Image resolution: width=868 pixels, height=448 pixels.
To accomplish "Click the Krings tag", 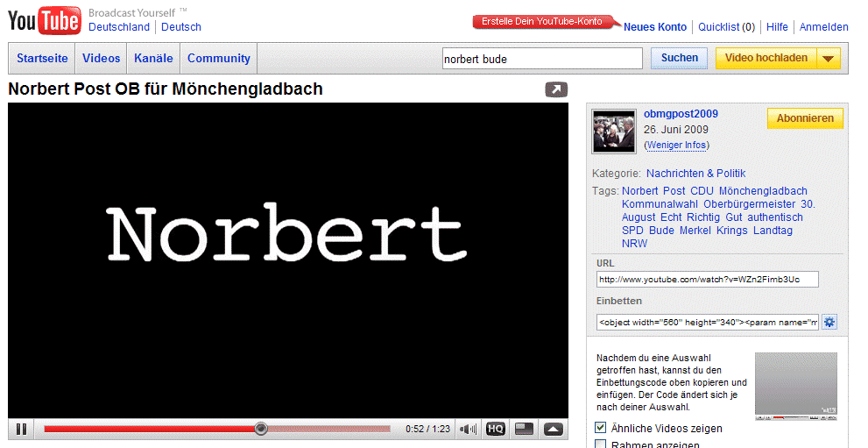I will coord(732,231).
